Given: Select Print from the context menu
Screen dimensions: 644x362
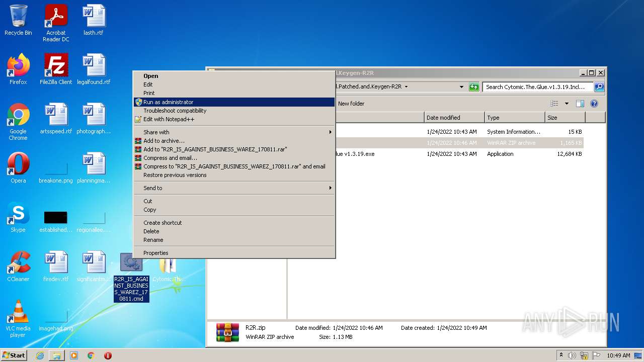Looking at the screenshot, I should (234, 93).
